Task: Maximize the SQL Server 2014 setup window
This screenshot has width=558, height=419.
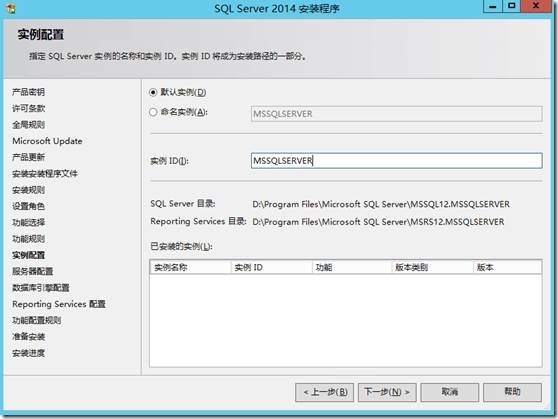Action: click(x=512, y=6)
